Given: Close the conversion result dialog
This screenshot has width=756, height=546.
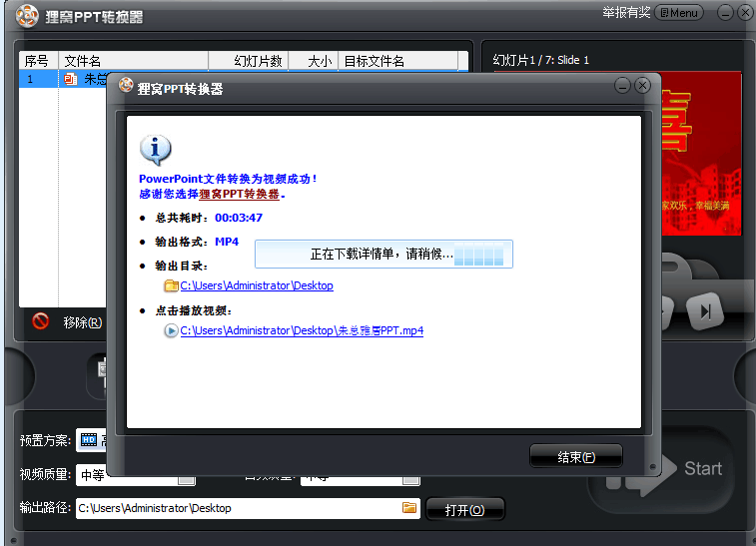Looking at the screenshot, I should click(643, 86).
